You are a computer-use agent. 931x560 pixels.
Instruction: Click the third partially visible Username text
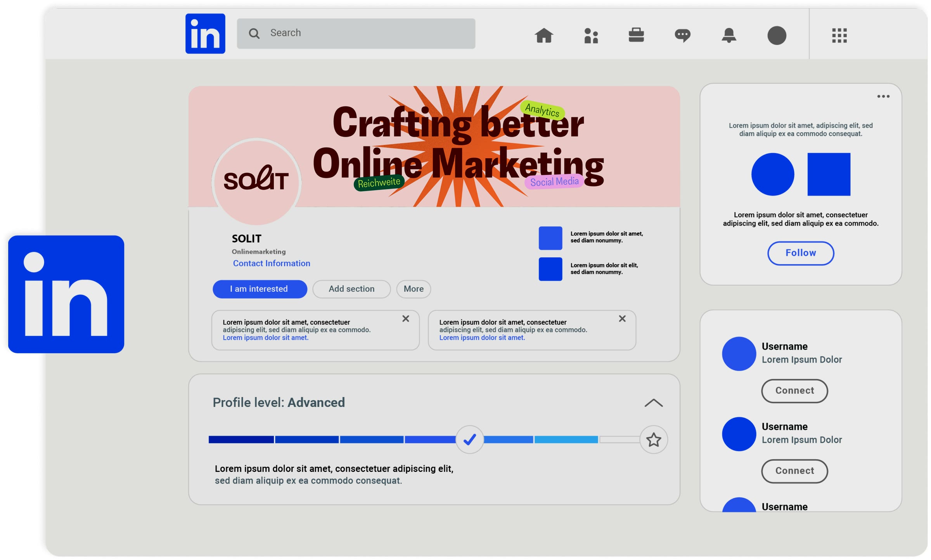[784, 506]
